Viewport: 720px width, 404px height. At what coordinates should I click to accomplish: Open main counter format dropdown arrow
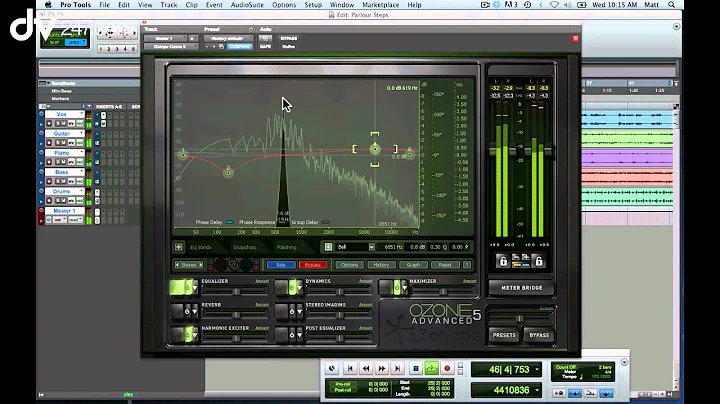pos(537,370)
